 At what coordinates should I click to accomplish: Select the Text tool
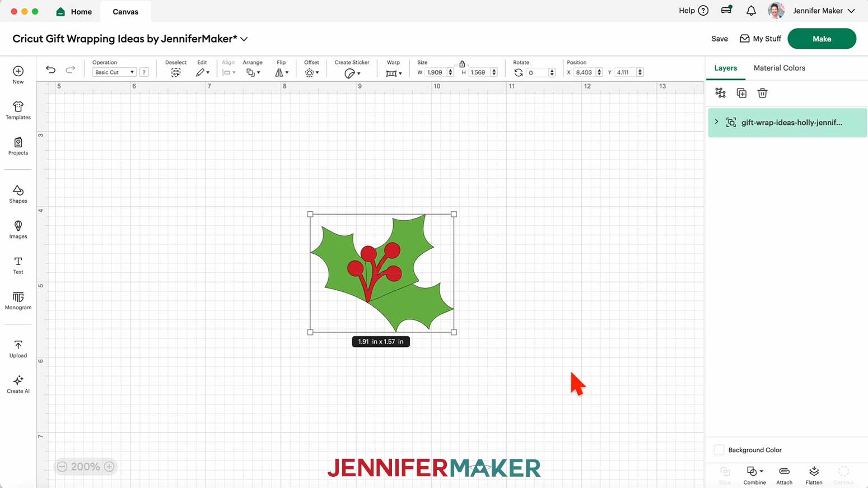coord(18,266)
